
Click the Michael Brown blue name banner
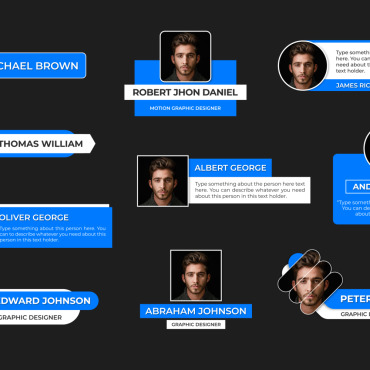(43, 65)
